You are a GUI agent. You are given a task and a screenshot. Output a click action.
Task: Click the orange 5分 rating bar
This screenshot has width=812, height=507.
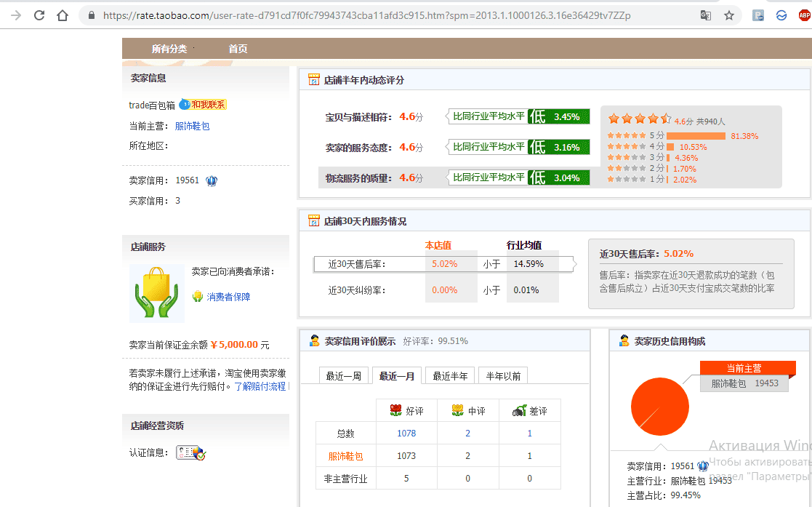pos(696,136)
